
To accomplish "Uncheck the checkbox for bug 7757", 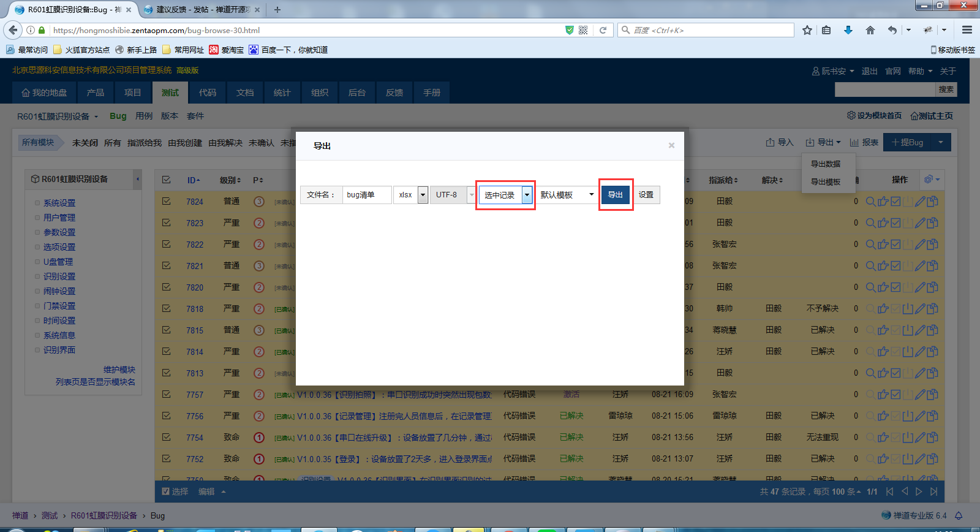I will click(166, 394).
